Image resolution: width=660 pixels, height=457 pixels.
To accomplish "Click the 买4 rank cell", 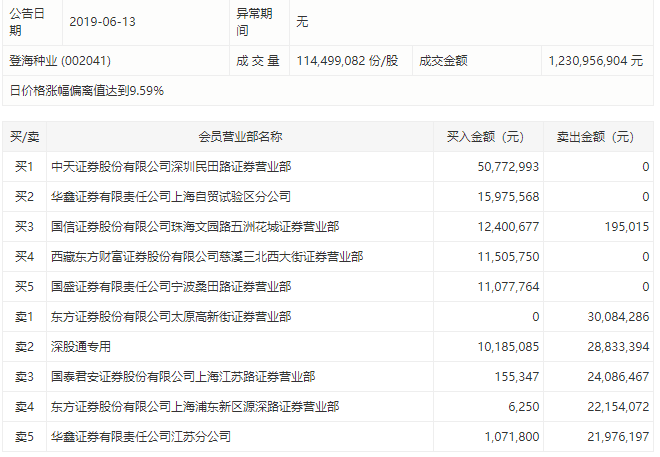I will [x=24, y=257].
